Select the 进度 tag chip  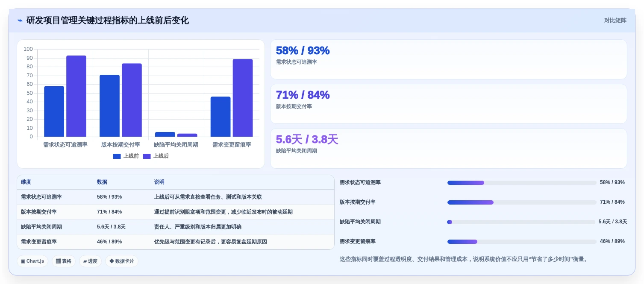[90, 261]
